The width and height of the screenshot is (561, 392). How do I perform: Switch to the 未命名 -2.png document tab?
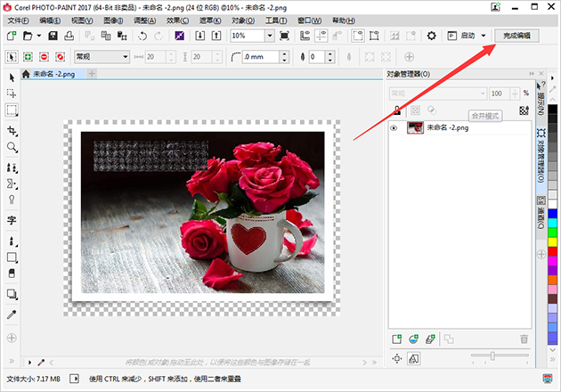53,74
